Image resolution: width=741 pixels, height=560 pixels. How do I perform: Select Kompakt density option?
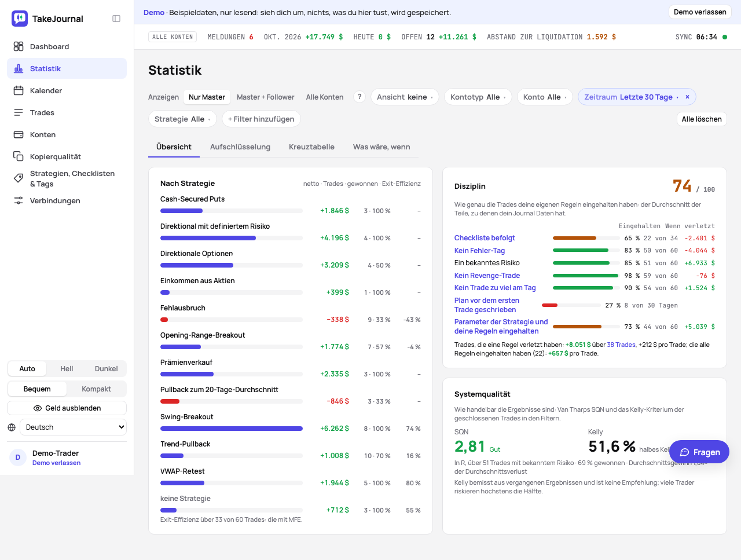tap(96, 389)
